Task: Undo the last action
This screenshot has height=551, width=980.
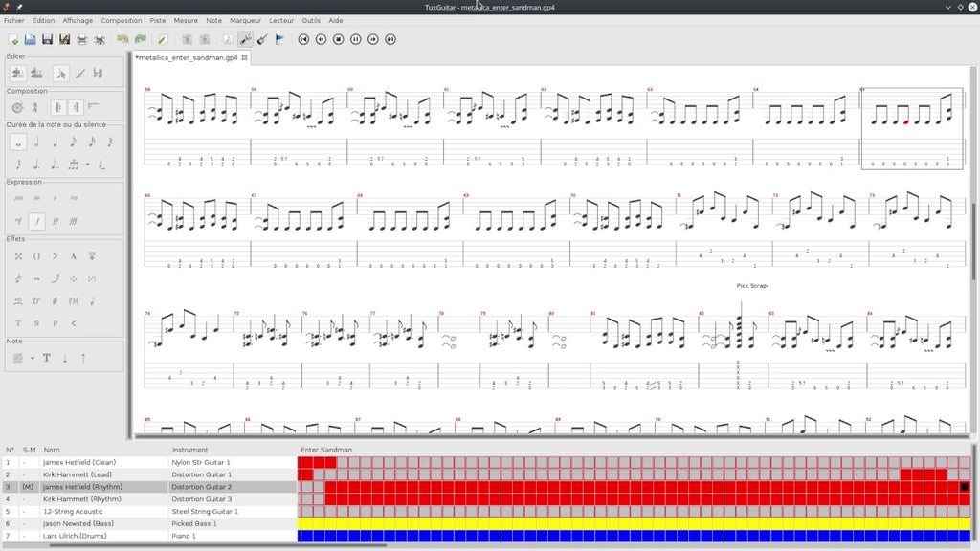Action: click(122, 39)
